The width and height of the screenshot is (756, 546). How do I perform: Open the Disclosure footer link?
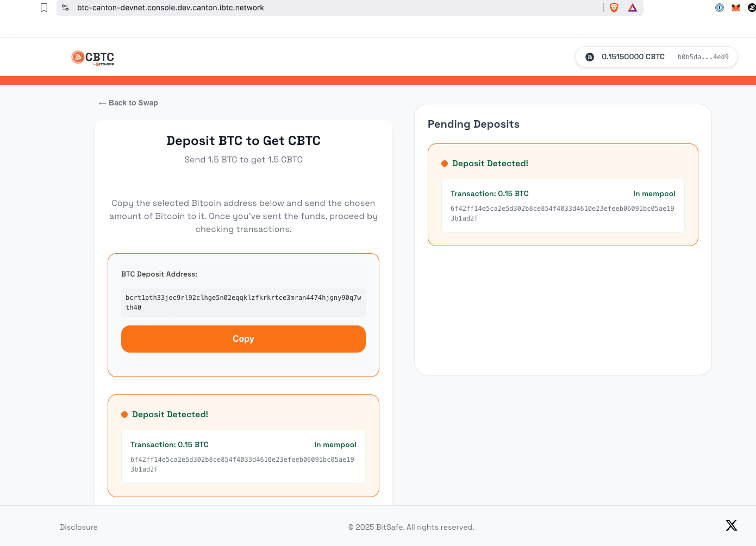[x=79, y=527]
